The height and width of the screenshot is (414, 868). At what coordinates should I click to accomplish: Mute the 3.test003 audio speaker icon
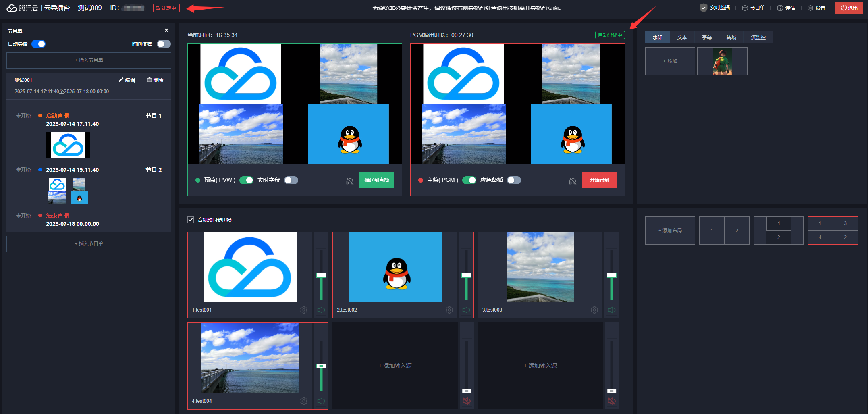click(612, 310)
